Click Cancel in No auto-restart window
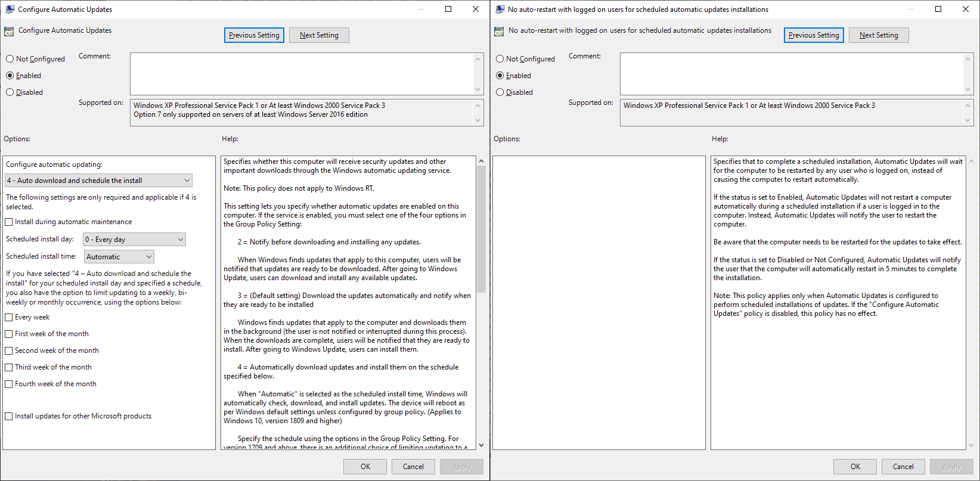 tap(903, 467)
